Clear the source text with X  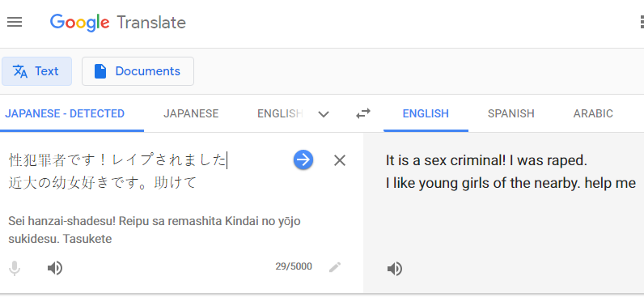coord(340,160)
